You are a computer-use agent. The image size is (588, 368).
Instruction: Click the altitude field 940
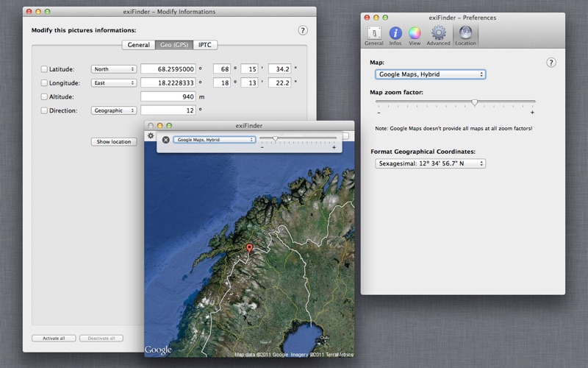point(168,96)
